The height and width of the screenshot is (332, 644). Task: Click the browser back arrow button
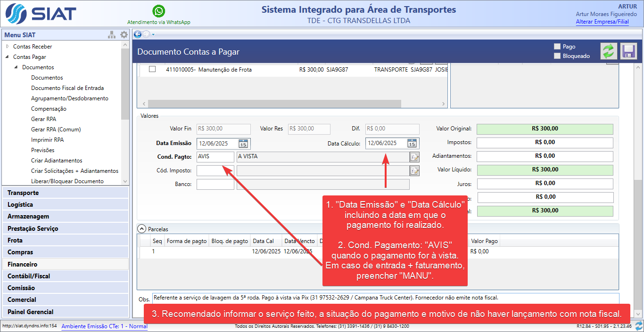[x=138, y=34]
